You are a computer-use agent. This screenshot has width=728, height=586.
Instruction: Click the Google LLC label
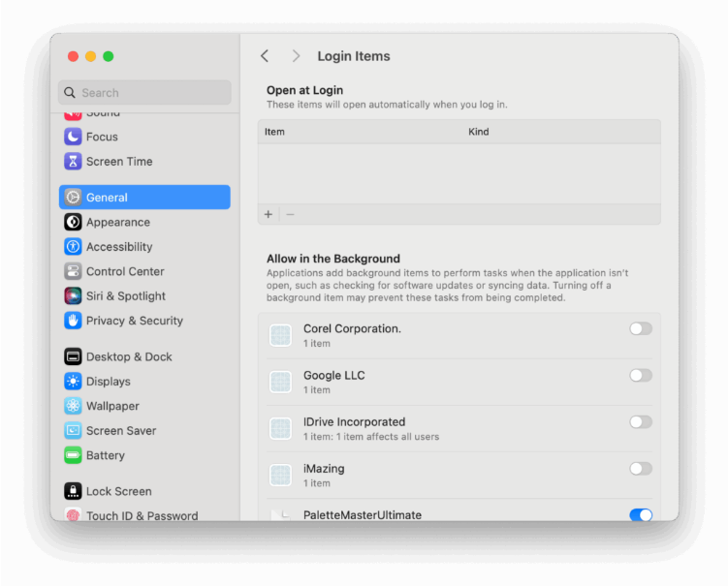tap(333, 376)
